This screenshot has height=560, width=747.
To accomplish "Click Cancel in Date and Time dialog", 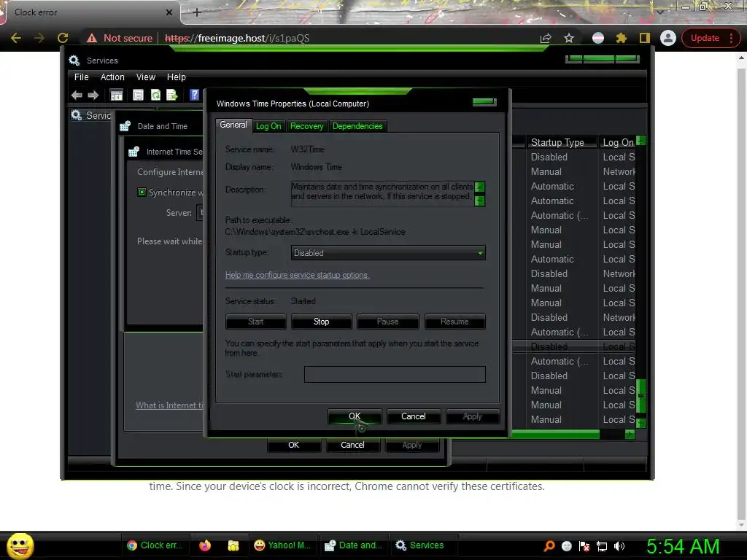I will [352, 445].
